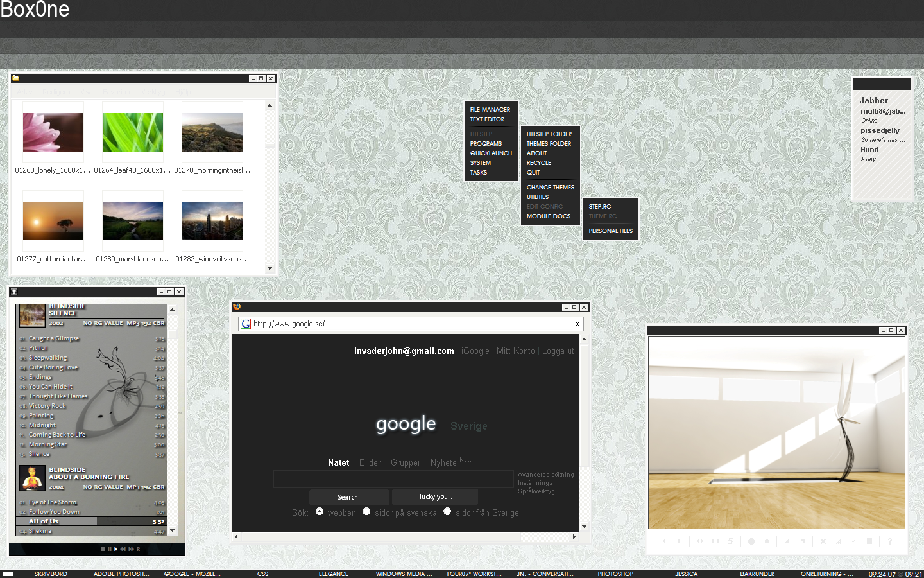
Task: Go to next image in the image viewer
Action: [680, 541]
